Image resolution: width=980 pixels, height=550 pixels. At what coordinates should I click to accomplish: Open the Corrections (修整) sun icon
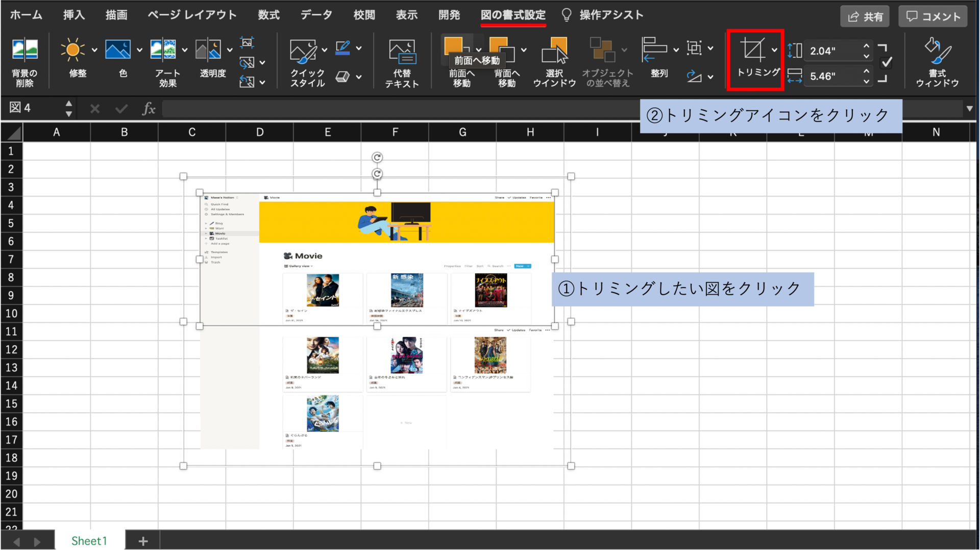point(72,50)
